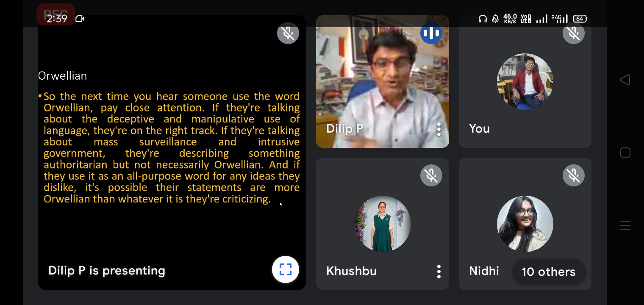Tap Dilip P's blue speaking indicator

(431, 33)
